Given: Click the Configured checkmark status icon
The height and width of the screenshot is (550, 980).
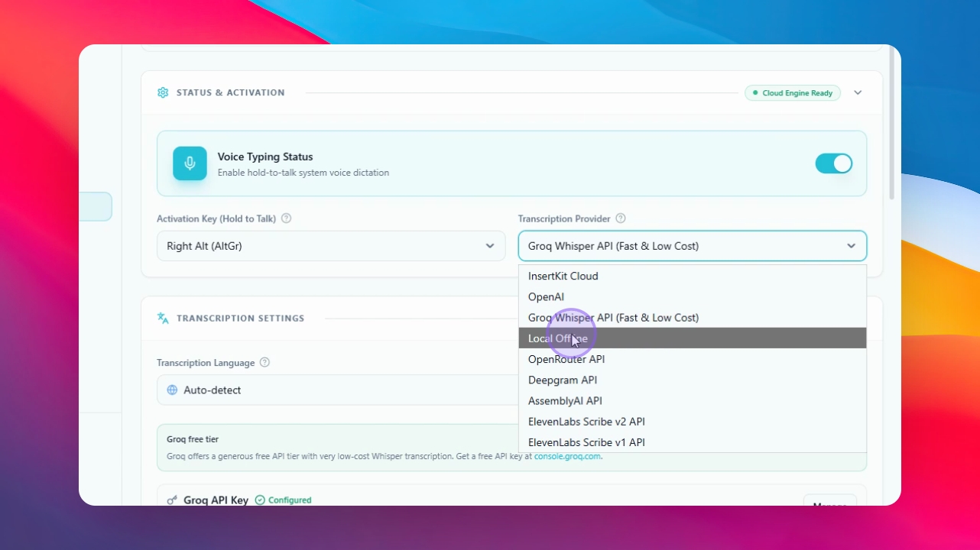Looking at the screenshot, I should (260, 500).
